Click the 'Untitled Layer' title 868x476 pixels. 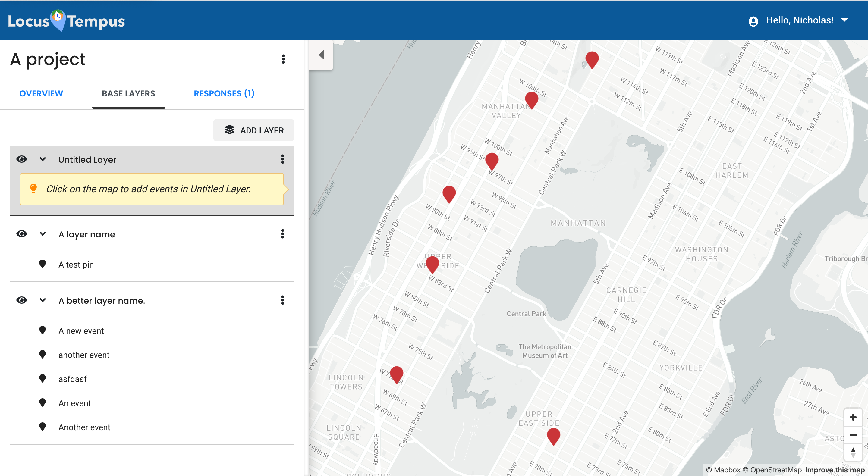tap(87, 159)
